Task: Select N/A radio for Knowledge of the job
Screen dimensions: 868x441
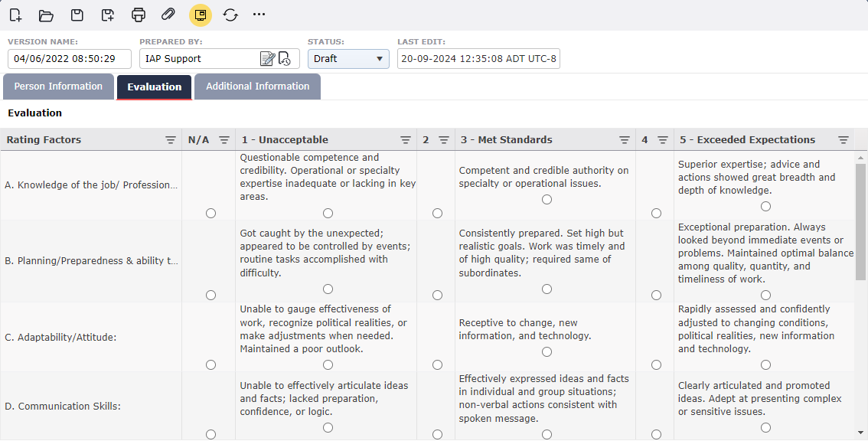Action: tap(210, 214)
